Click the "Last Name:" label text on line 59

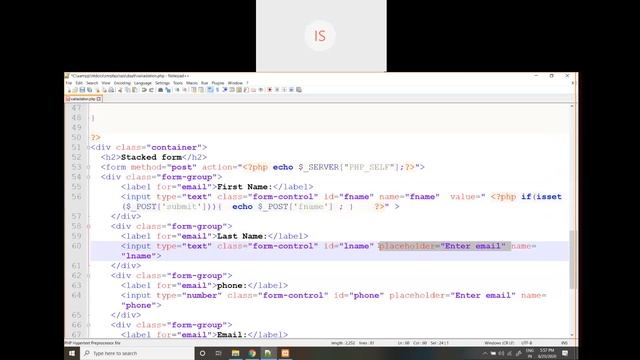[x=242, y=236]
